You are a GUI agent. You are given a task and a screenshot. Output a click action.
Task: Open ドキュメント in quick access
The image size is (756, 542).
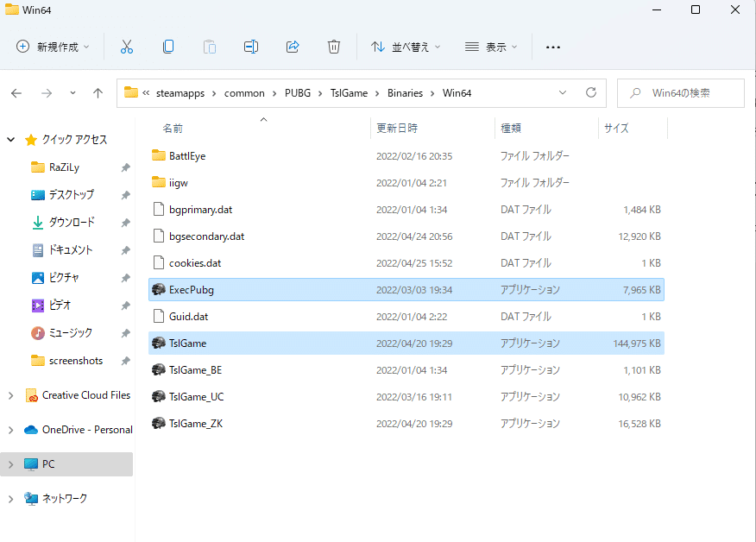pos(70,249)
